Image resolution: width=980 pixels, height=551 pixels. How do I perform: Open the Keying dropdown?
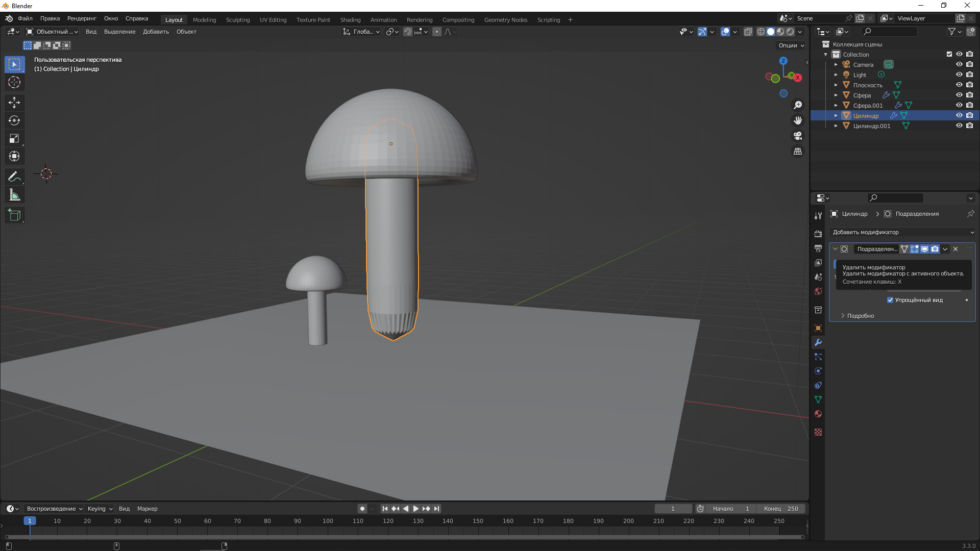click(x=100, y=509)
